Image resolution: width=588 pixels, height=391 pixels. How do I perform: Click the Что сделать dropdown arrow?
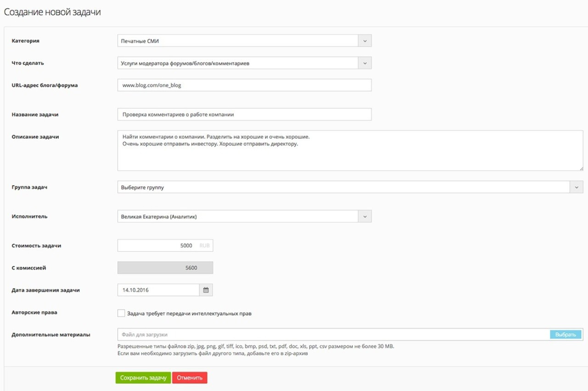364,63
